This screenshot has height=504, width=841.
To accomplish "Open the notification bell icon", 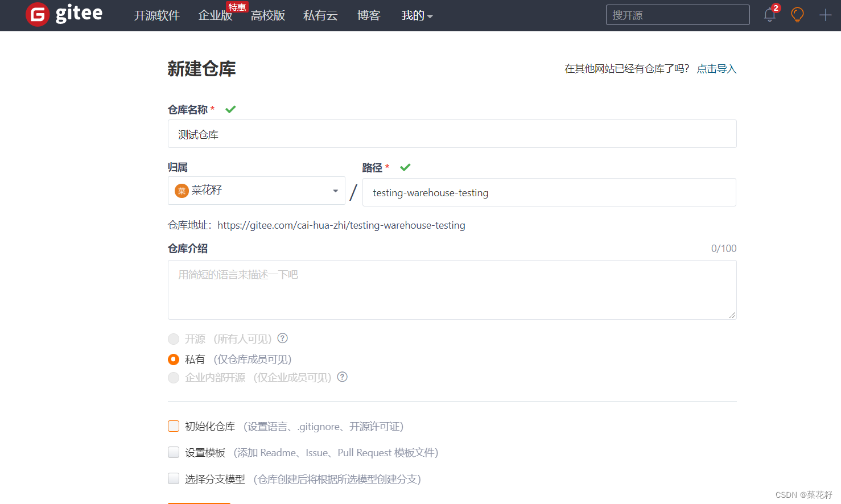I will click(x=770, y=15).
